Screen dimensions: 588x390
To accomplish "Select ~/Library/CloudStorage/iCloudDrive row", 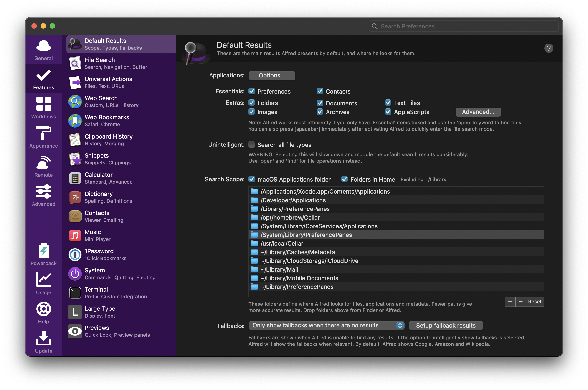I will (x=396, y=261).
